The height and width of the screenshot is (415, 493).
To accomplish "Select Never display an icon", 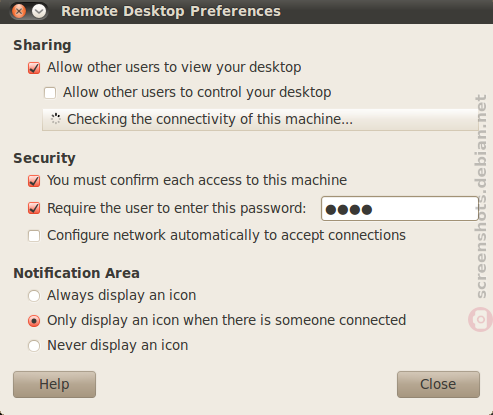I will [34, 346].
